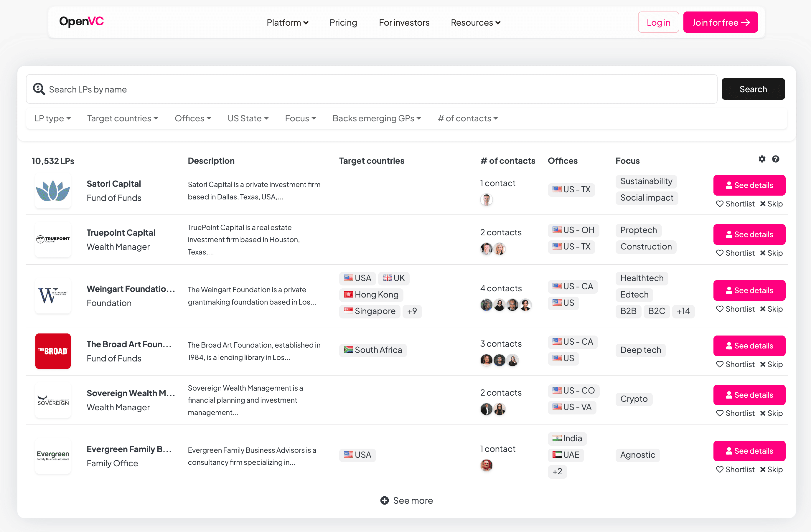Go to the Pricing page
This screenshot has width=811, height=532.
[x=343, y=22]
